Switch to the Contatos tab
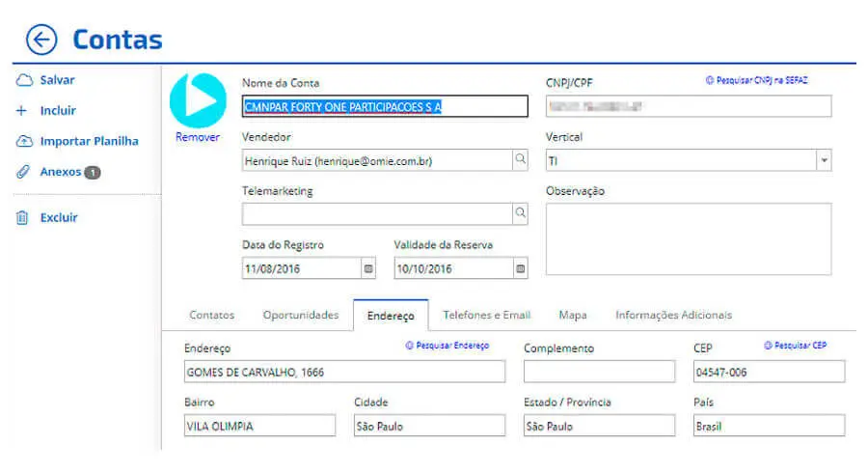This screenshot has height=473, width=868. point(211,315)
